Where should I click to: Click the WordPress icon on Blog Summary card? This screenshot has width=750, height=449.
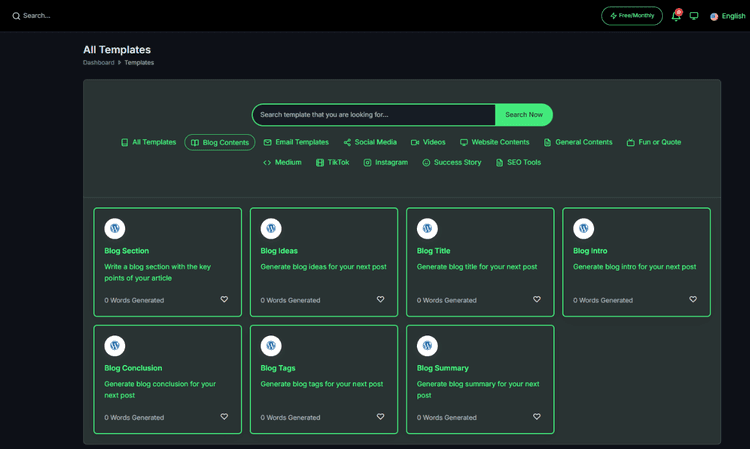click(427, 346)
